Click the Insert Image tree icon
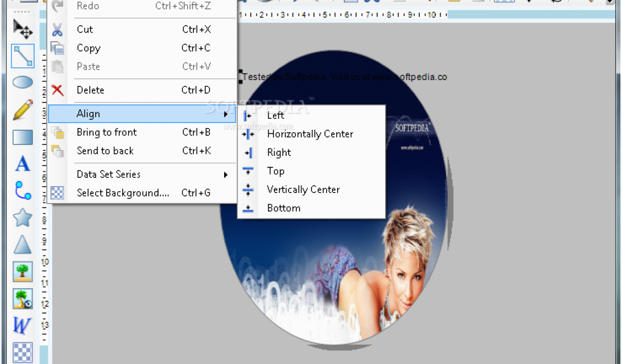 22,271
